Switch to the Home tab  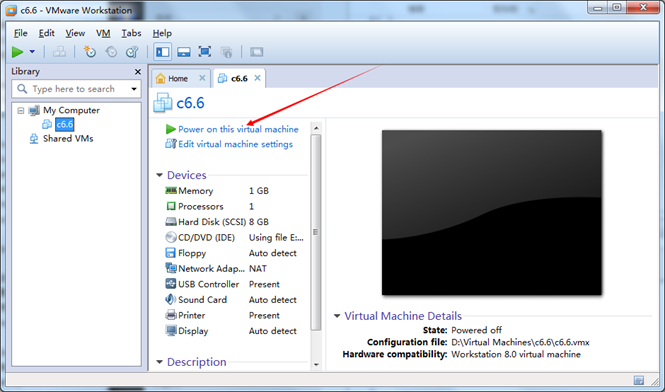(177, 78)
